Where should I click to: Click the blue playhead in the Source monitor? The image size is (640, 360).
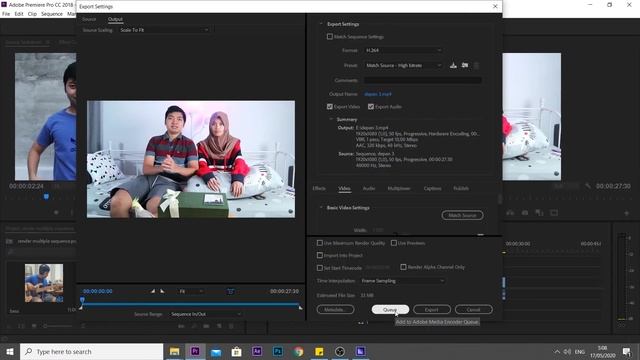[46, 197]
